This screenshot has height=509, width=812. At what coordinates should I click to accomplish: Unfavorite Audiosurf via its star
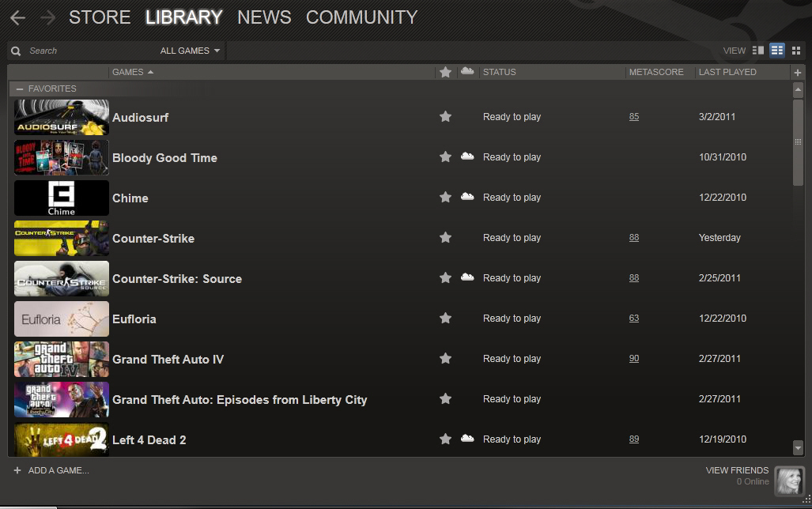point(445,116)
